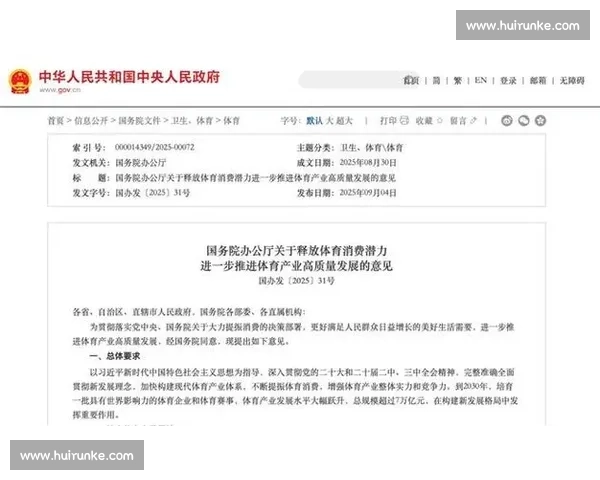
Task: Switch to 简 simplified Chinese
Action: (436, 80)
